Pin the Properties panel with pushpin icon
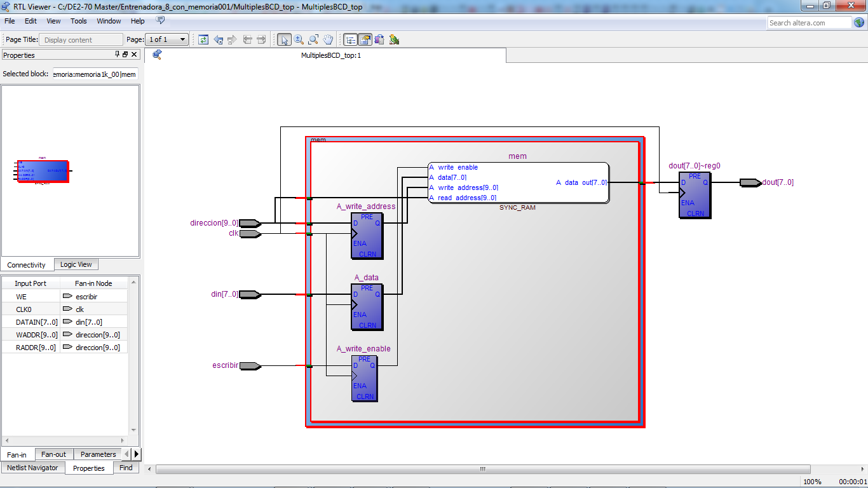This screenshot has width=868, height=488. coord(117,55)
